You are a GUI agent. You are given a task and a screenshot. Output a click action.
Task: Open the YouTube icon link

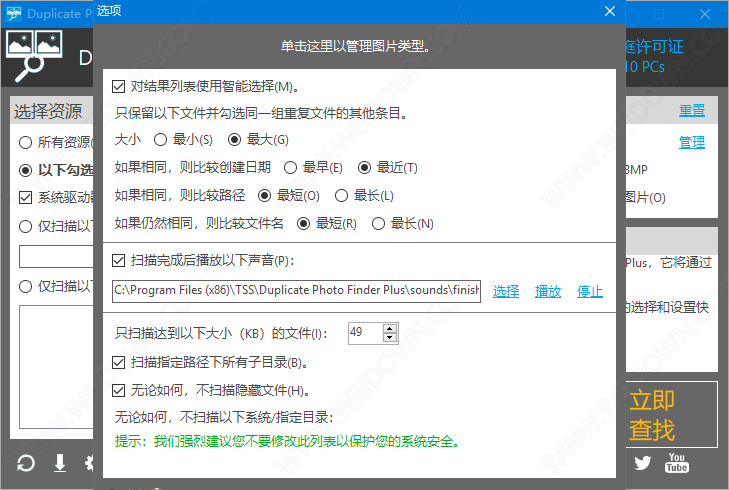tap(677, 463)
